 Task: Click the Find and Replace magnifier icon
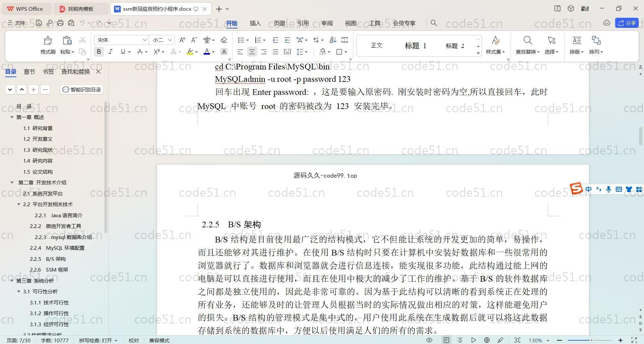tap(528, 41)
